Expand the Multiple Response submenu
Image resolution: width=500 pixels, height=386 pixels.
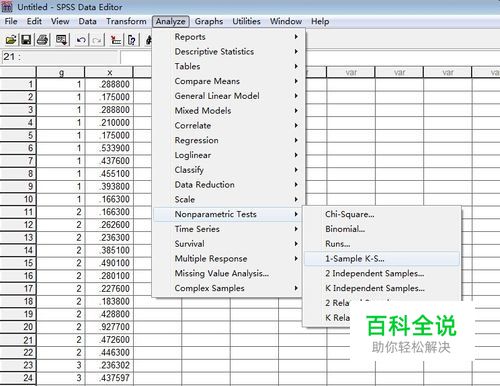click(x=228, y=259)
